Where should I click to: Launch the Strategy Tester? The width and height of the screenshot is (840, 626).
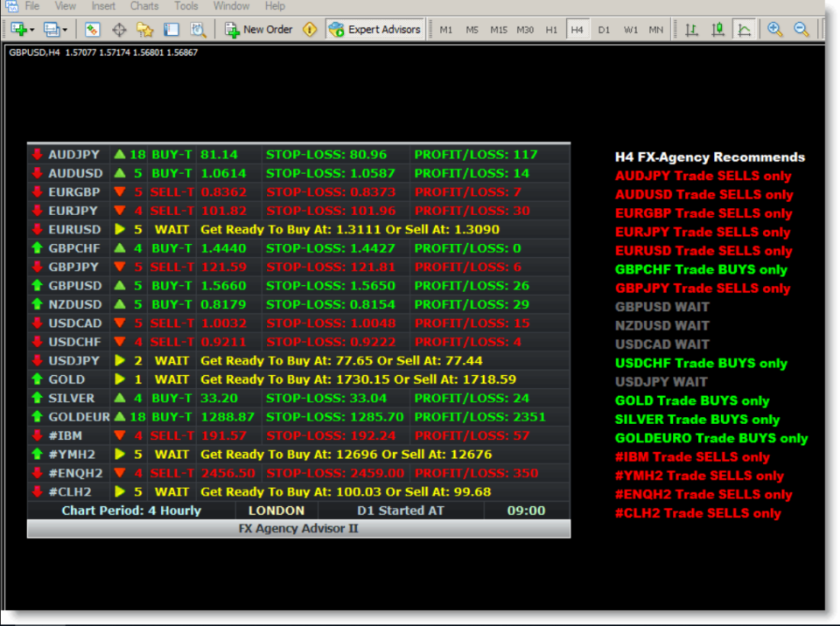(198, 29)
